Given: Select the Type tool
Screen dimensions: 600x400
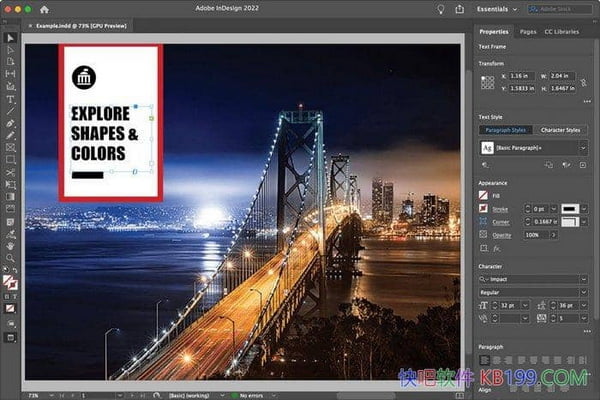Looking at the screenshot, I should point(10,99).
